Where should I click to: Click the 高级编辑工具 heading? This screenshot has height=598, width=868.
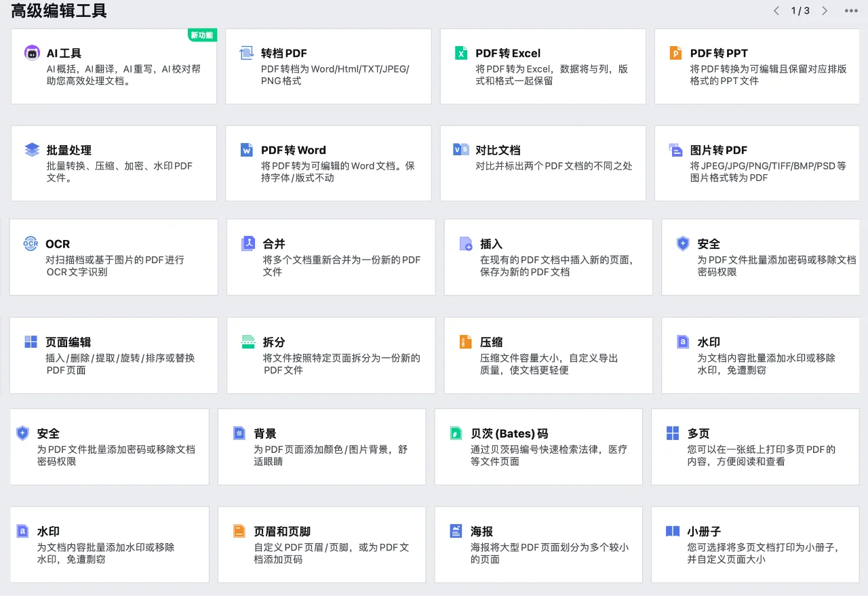click(x=59, y=11)
